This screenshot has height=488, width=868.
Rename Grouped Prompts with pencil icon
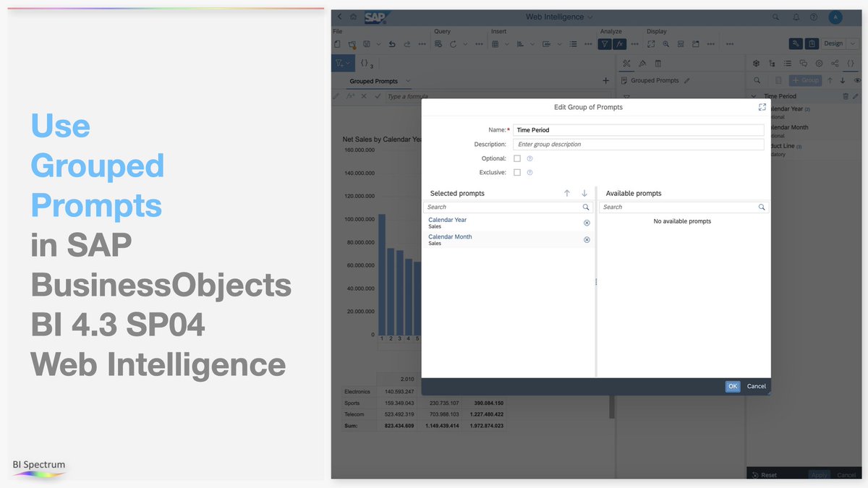[x=686, y=80]
